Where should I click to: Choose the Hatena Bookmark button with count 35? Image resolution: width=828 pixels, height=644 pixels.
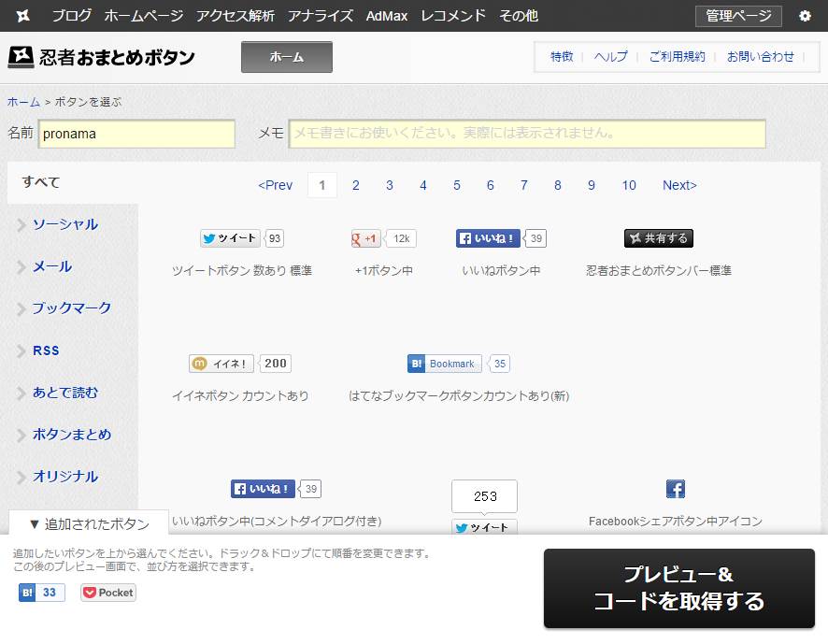click(458, 364)
